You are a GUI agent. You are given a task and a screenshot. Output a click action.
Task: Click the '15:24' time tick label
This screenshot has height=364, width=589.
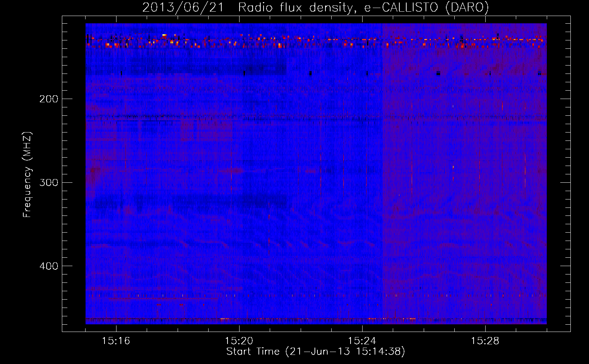pos(362,341)
